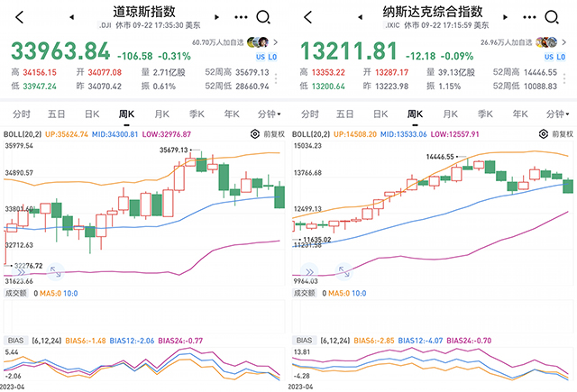Tap the fullscreen expand icon on 道琼斯 chart
The image size is (577, 392).
coord(56,272)
